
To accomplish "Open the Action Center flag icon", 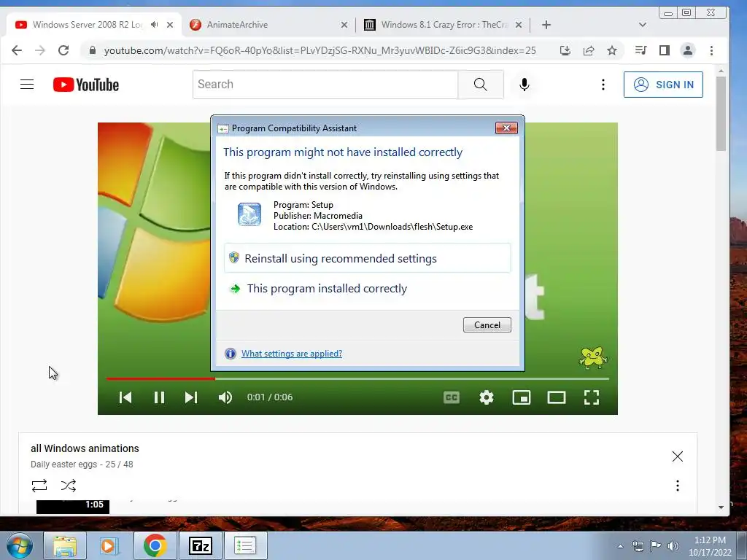I will coord(656,546).
